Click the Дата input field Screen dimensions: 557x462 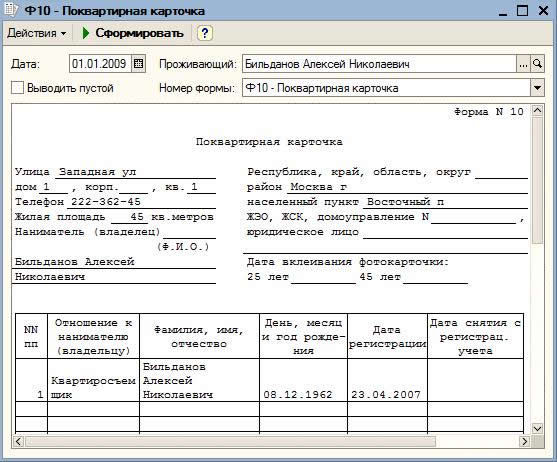[x=100, y=64]
